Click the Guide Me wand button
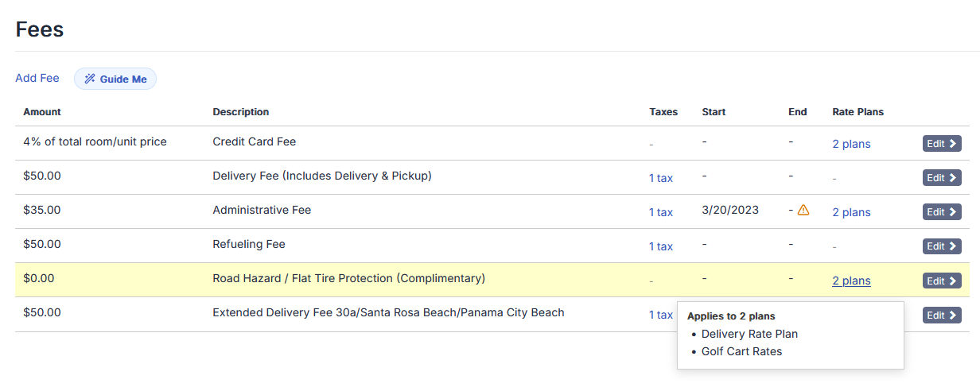980x391 pixels. (115, 79)
